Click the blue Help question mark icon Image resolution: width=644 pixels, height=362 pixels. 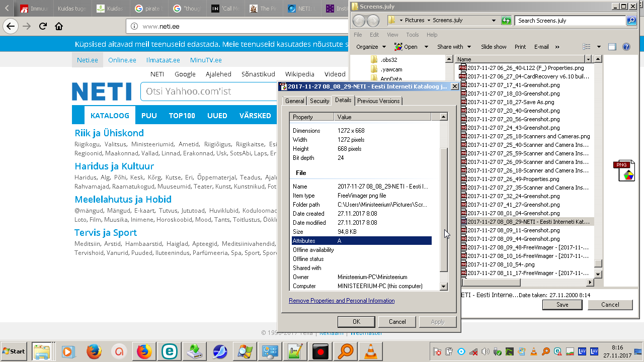click(626, 47)
